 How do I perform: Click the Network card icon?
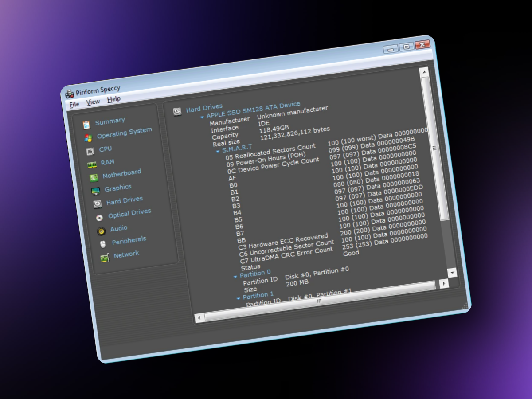point(105,258)
